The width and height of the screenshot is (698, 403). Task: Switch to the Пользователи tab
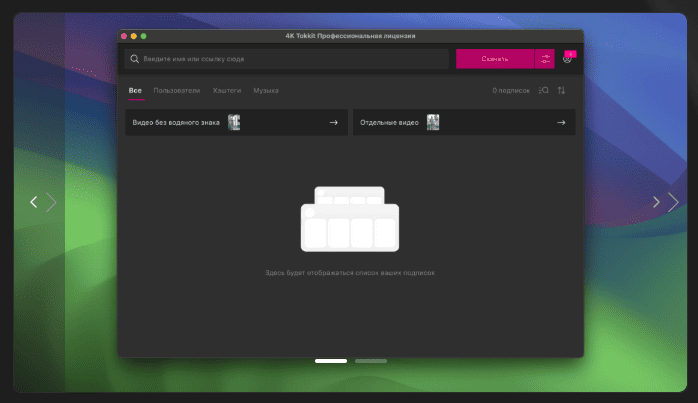tap(177, 90)
